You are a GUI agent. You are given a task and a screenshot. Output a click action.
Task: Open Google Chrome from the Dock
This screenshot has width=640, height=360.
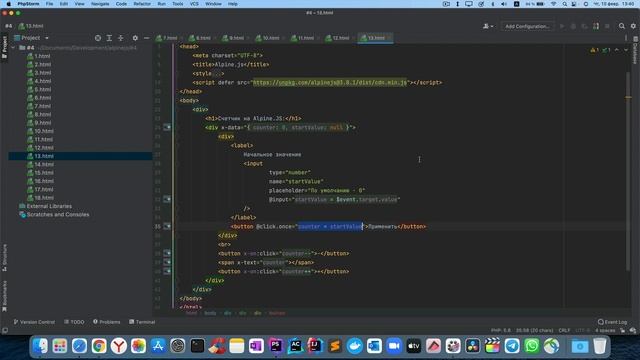(x=99, y=346)
